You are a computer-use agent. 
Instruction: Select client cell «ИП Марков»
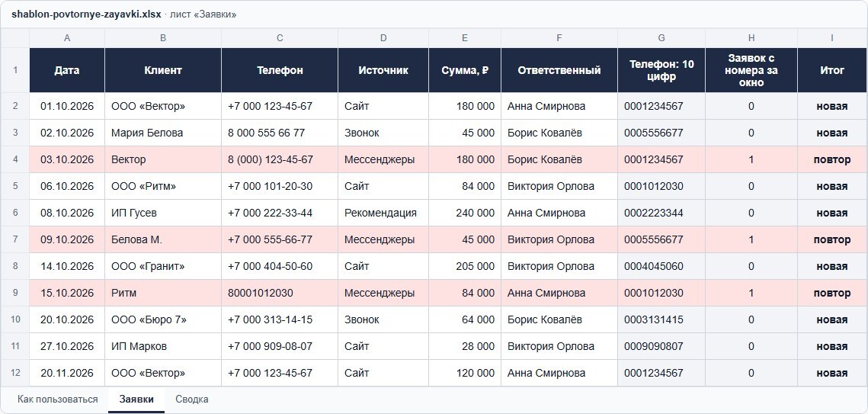click(x=163, y=346)
